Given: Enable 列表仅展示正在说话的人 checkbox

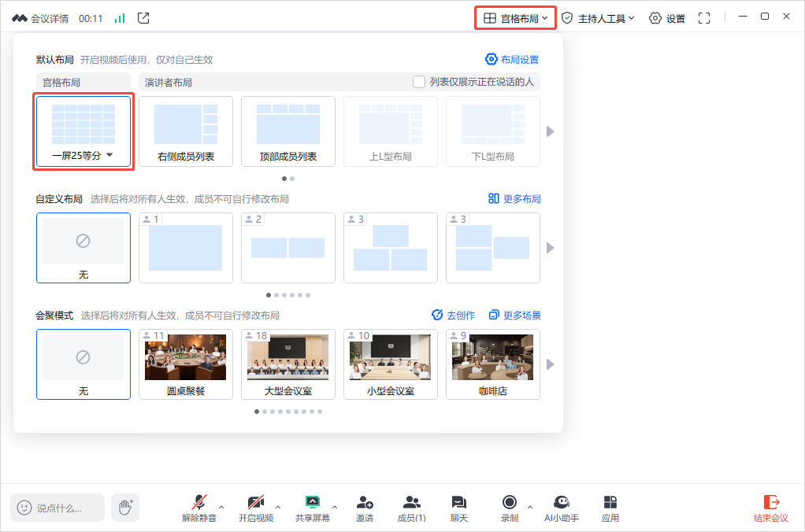Looking at the screenshot, I should pos(419,82).
